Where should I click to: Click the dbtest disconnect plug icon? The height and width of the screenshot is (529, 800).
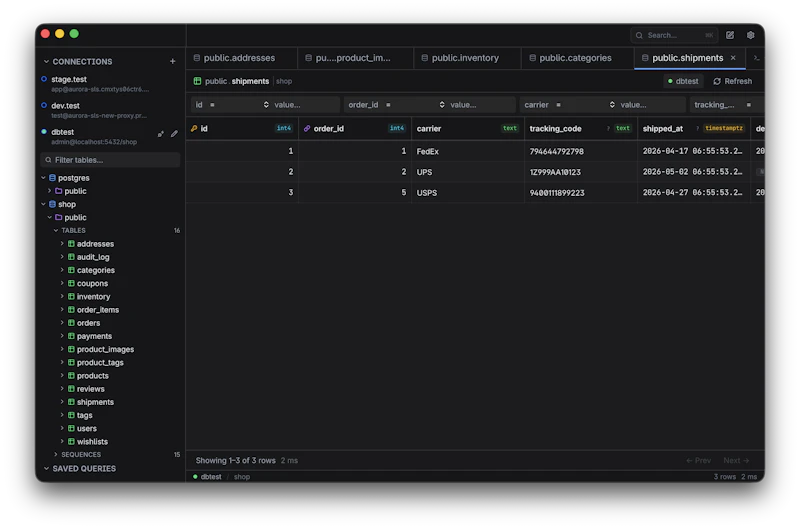[161, 134]
